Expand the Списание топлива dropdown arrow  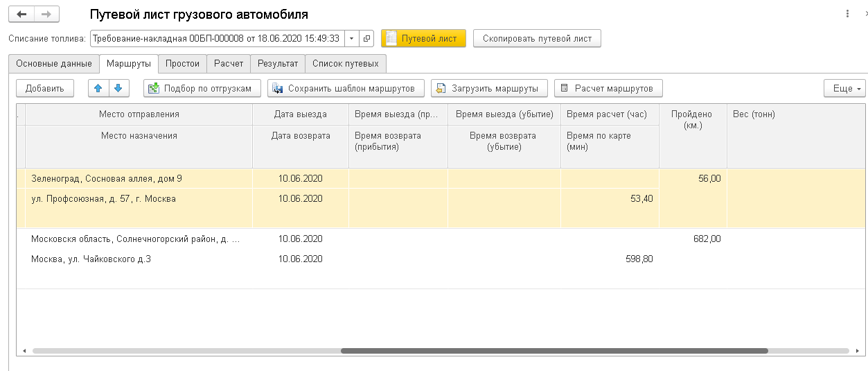coord(352,39)
